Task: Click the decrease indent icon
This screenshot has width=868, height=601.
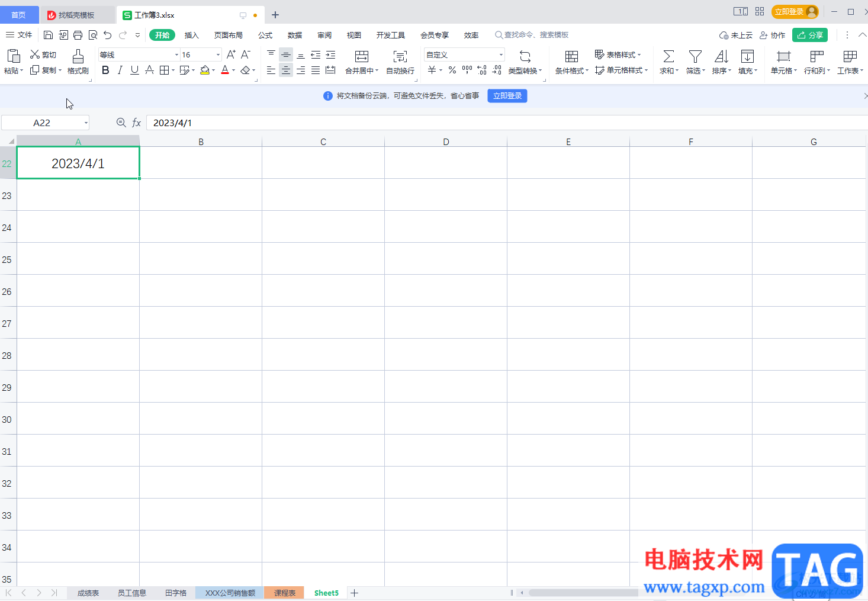Action: pyautogui.click(x=316, y=54)
